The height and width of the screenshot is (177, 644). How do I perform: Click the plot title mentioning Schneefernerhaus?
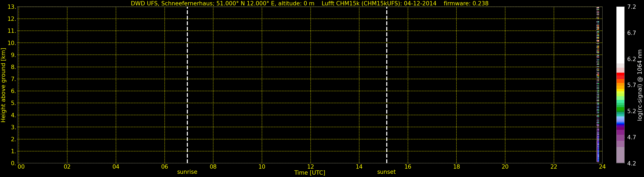(309, 3)
